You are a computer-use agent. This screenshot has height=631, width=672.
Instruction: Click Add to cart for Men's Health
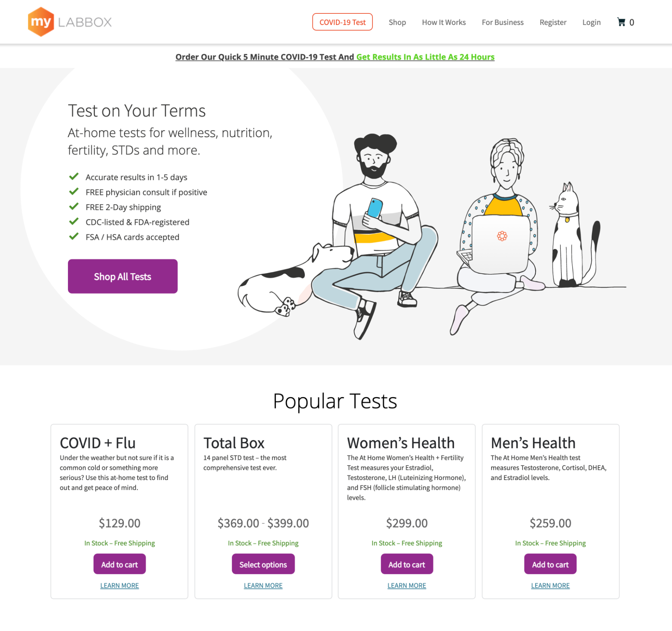point(550,564)
